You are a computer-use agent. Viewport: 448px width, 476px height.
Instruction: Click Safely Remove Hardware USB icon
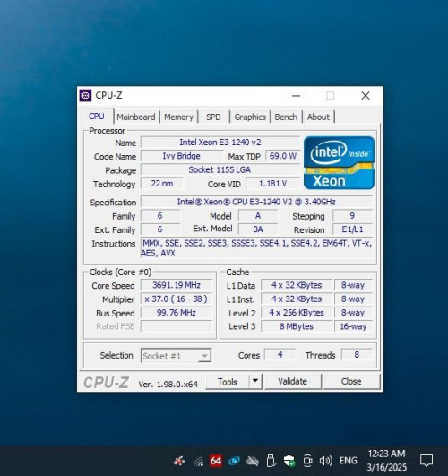(271, 461)
